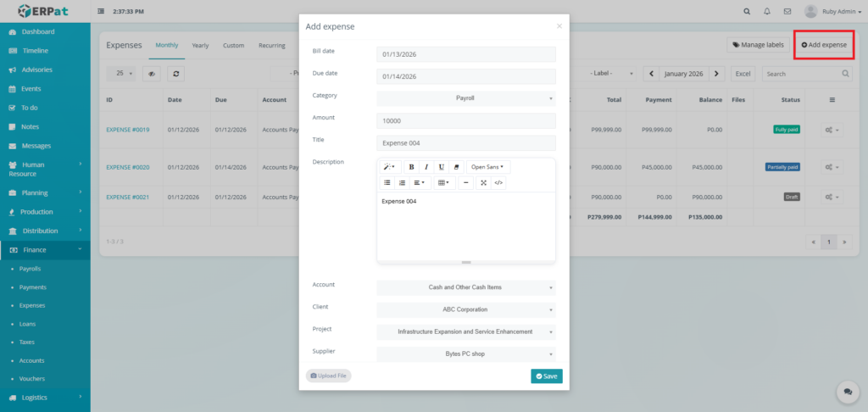The height and width of the screenshot is (412, 868).
Task: Open the chat bubble widget
Action: [848, 392]
